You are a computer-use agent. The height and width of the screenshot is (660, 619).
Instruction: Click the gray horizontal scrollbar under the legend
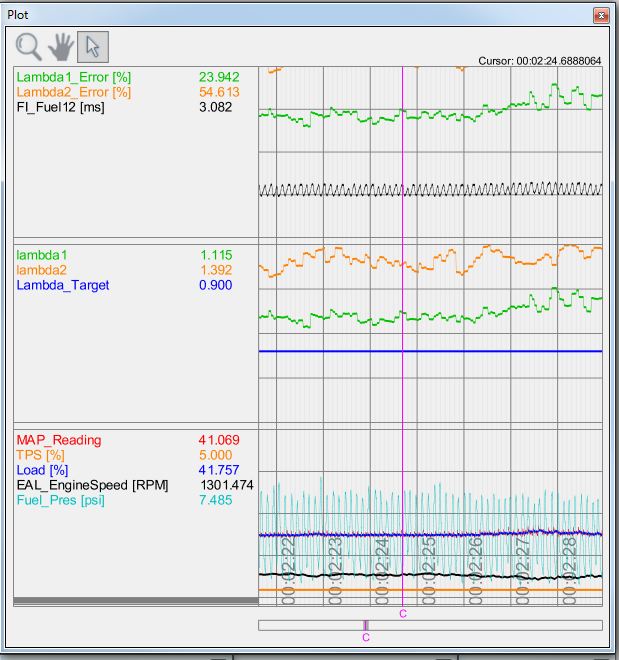pos(135,601)
